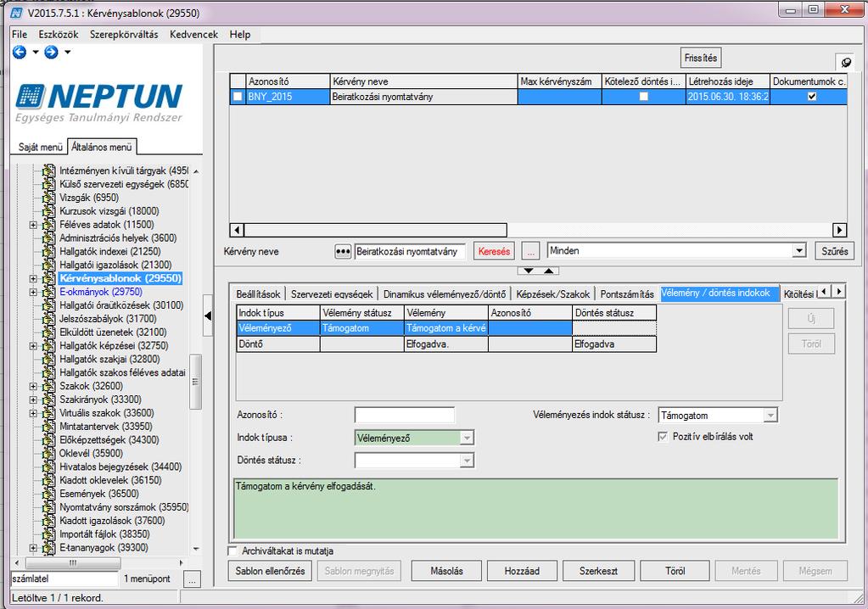Open the Eszközök menu
868x609 pixels.
point(59,34)
